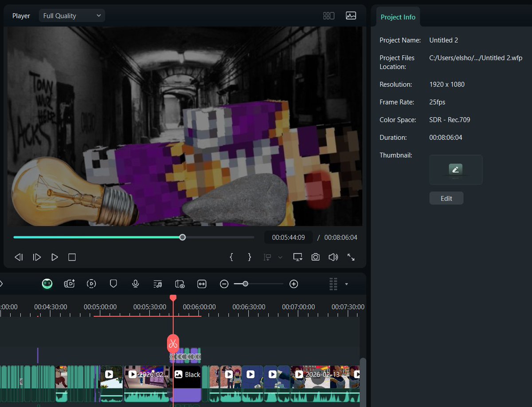
Task: Zoom in the timeline with the plus button
Action: pyautogui.click(x=293, y=284)
